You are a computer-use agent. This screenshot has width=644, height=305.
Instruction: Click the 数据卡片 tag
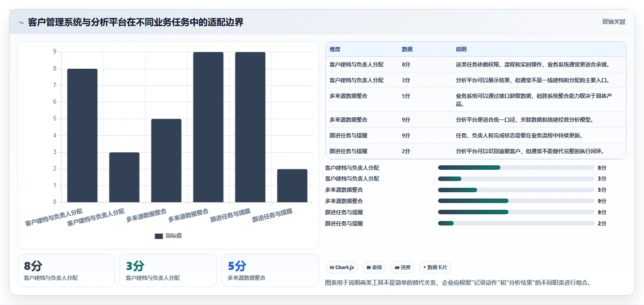pos(435,267)
